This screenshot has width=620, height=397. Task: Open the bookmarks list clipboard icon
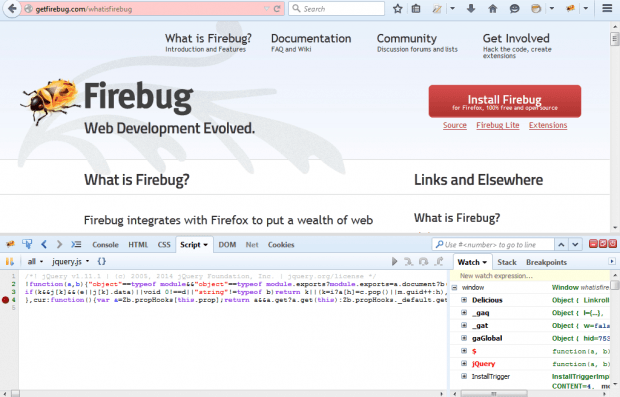(x=416, y=9)
